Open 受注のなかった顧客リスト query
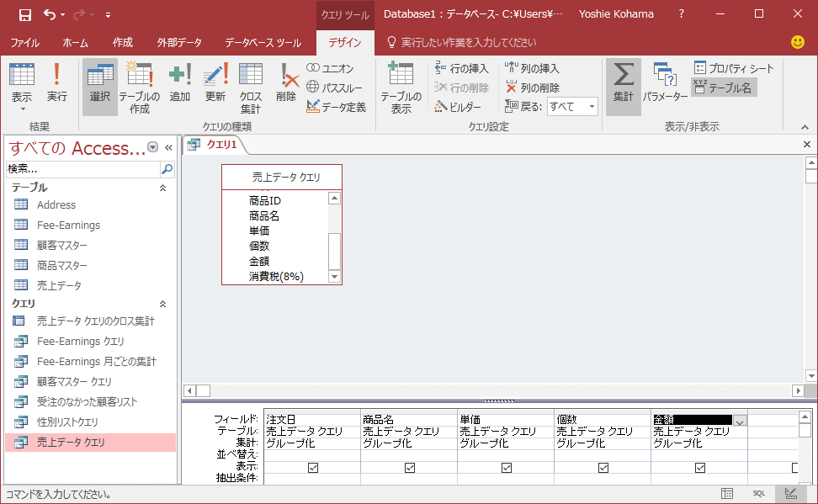The height and width of the screenshot is (504, 818). click(87, 401)
